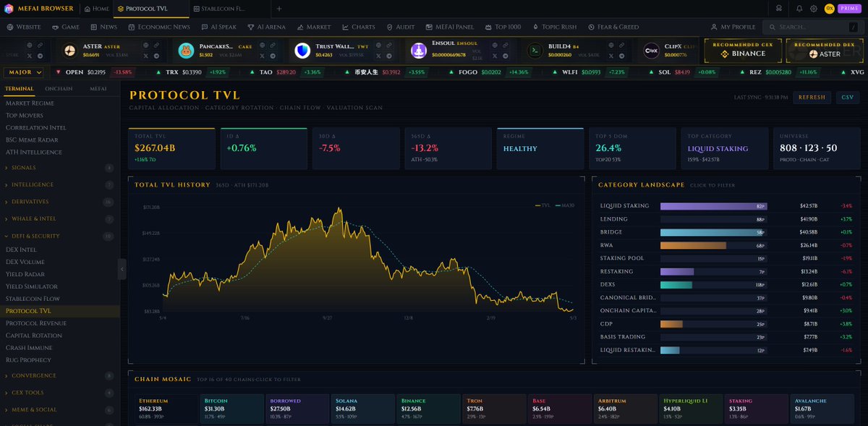Click the Ensoul purple logo

419,51
